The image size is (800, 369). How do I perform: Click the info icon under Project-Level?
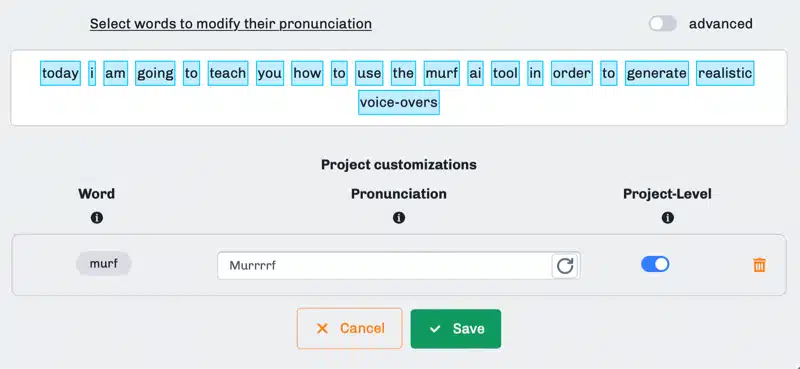click(667, 218)
